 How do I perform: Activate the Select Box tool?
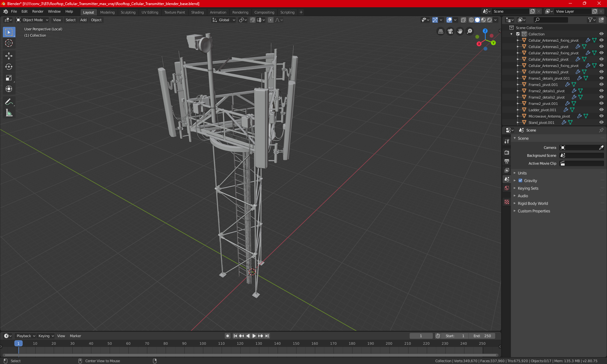point(9,32)
